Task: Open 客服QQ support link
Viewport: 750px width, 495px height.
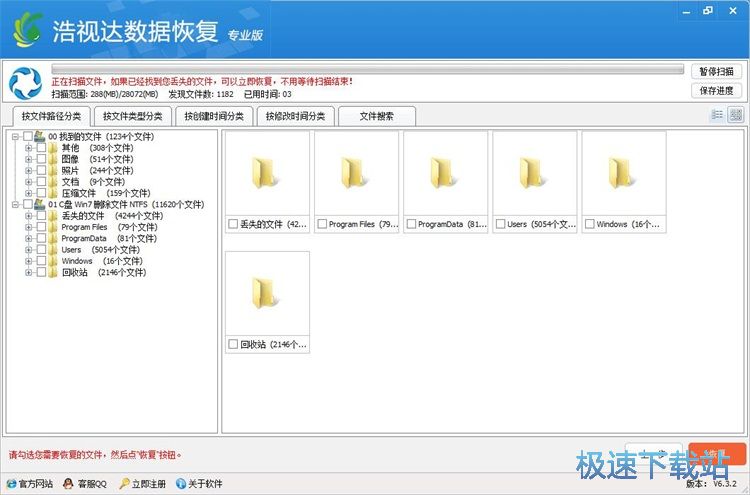Action: point(85,484)
